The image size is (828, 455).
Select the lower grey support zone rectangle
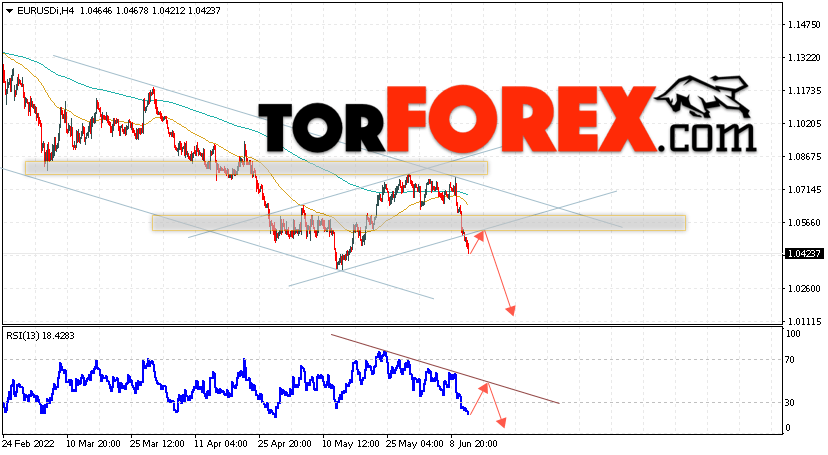(x=419, y=223)
